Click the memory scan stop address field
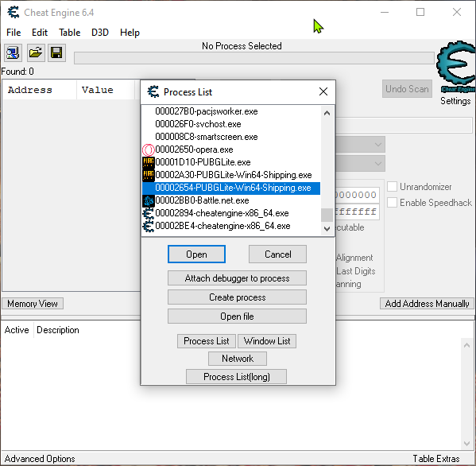476x466 pixels. 358,212
